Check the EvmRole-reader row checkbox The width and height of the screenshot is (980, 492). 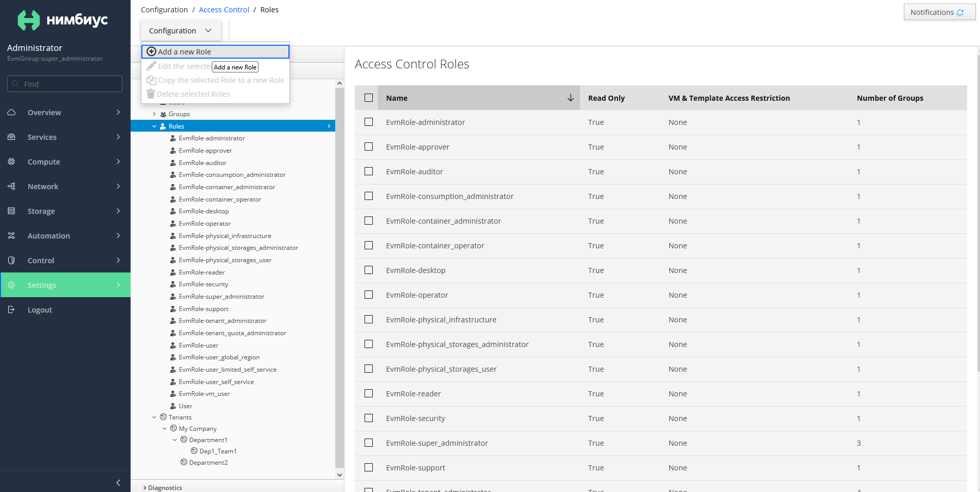tap(369, 393)
